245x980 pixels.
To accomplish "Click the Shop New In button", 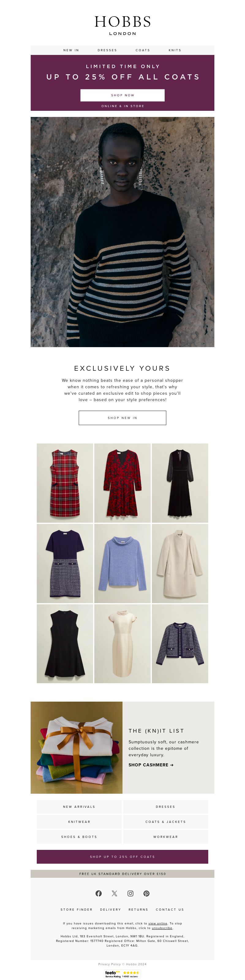I will point(122,418).
